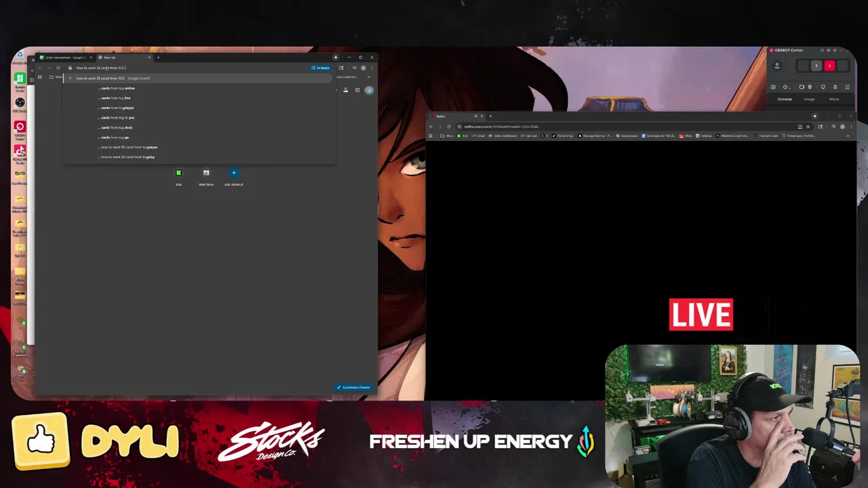This screenshot has width=868, height=488.
Task: Switch to Console tab in OBSBOT Center
Action: click(785, 99)
